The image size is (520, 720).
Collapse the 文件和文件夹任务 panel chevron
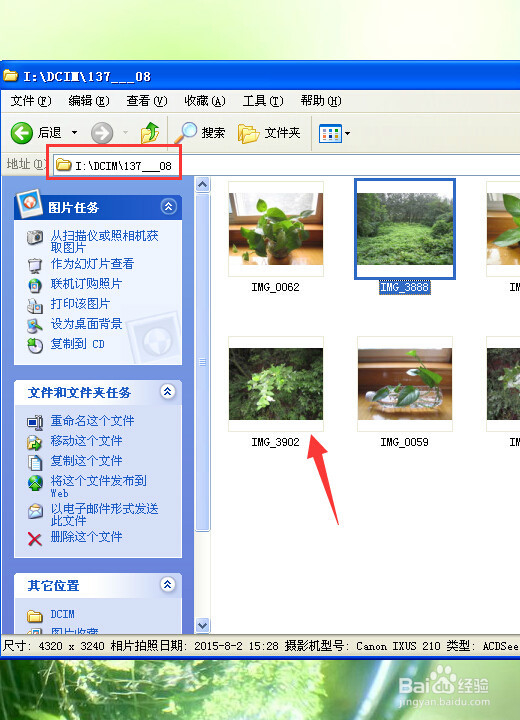click(167, 392)
